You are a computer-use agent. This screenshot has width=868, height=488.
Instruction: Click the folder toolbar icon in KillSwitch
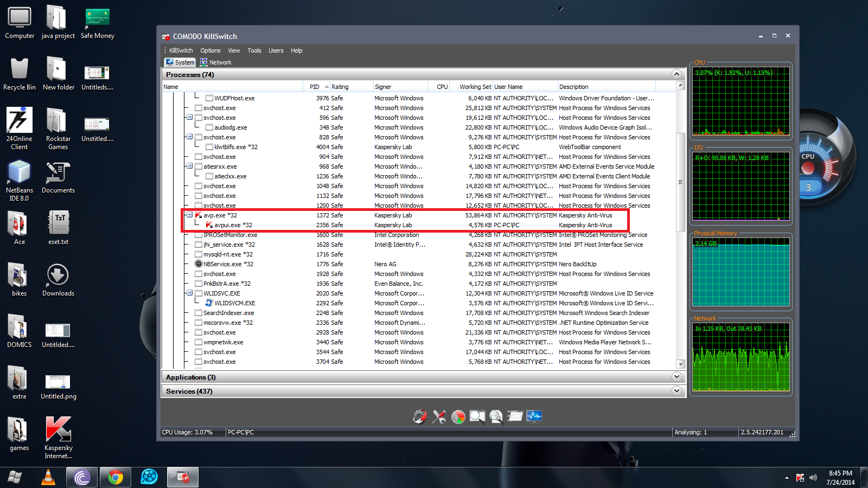[x=515, y=416]
